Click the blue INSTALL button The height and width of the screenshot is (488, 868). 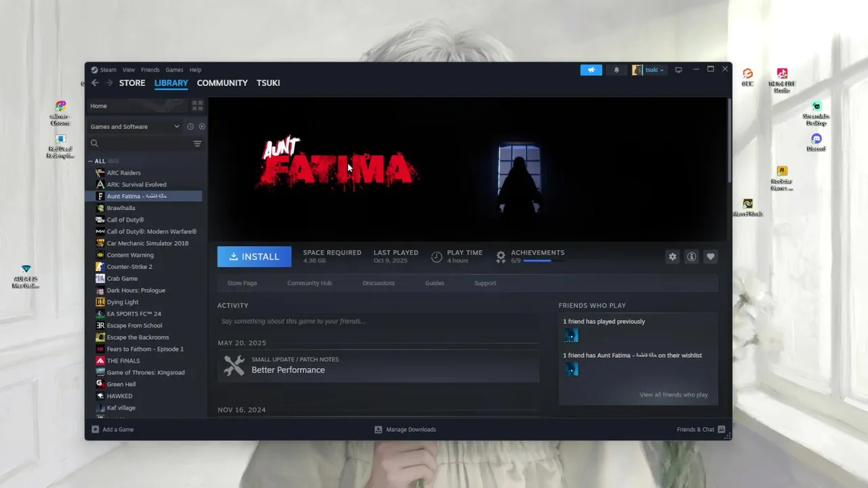(x=254, y=257)
